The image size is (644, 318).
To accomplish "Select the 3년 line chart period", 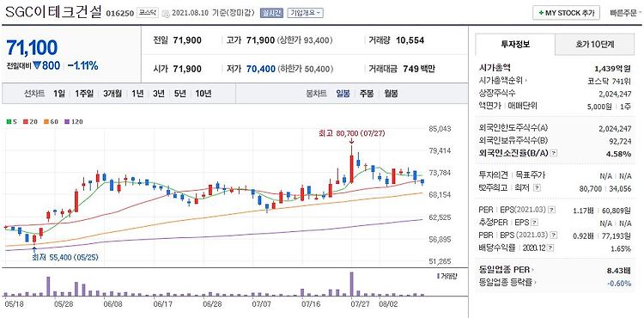I will (x=159, y=94).
